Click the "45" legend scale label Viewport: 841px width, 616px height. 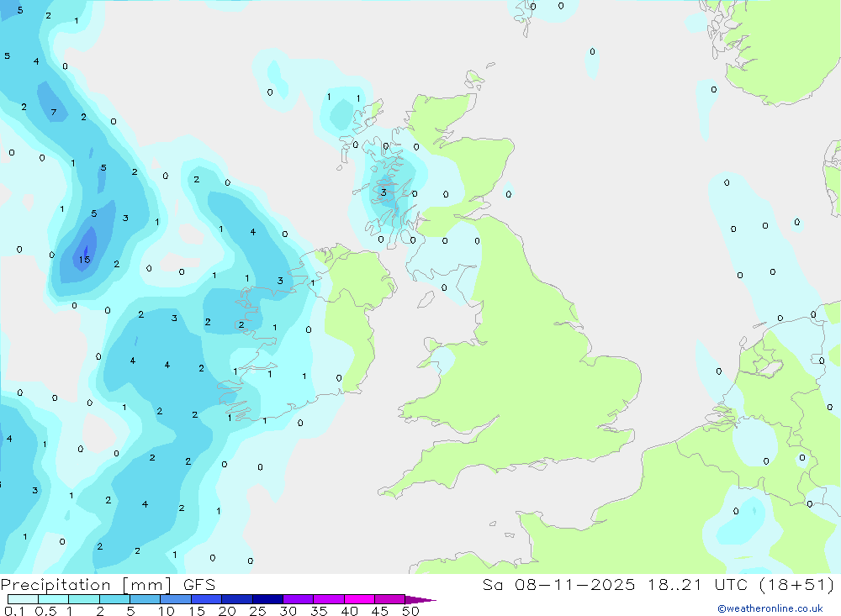tap(380, 611)
